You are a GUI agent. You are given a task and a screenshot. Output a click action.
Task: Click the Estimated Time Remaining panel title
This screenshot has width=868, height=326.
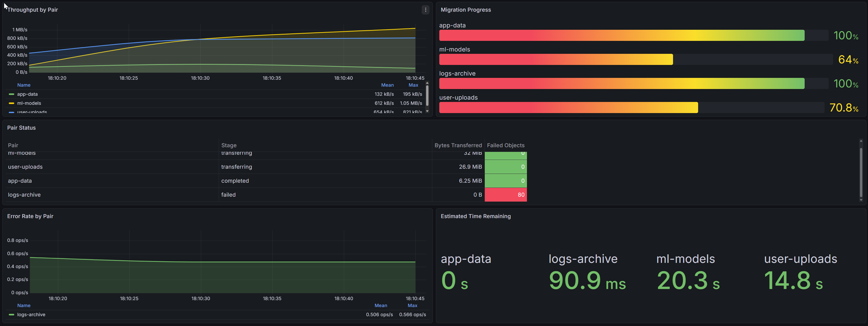476,216
